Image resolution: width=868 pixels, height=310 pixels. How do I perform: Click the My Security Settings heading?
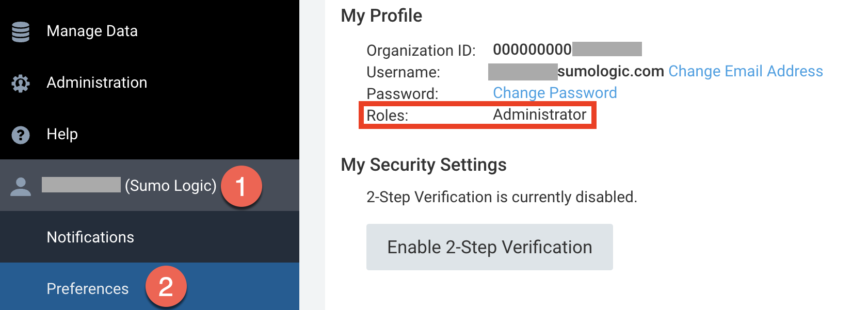coord(424,165)
